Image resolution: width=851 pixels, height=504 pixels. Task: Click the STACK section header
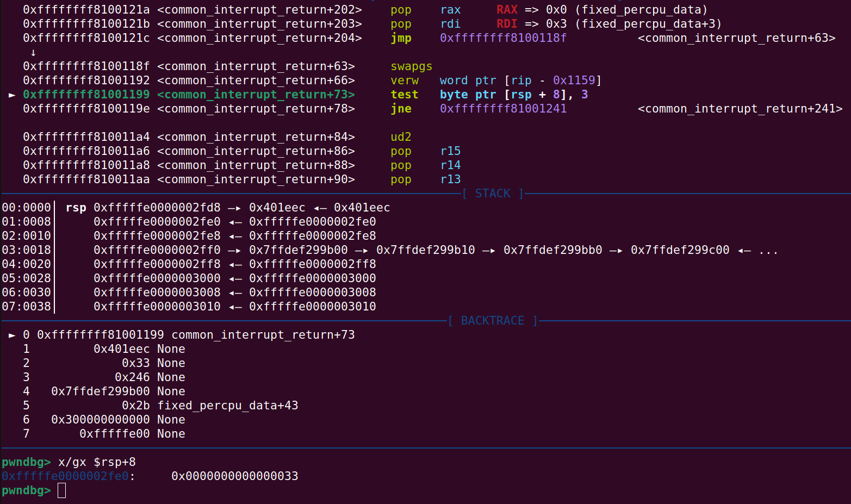[x=493, y=194]
